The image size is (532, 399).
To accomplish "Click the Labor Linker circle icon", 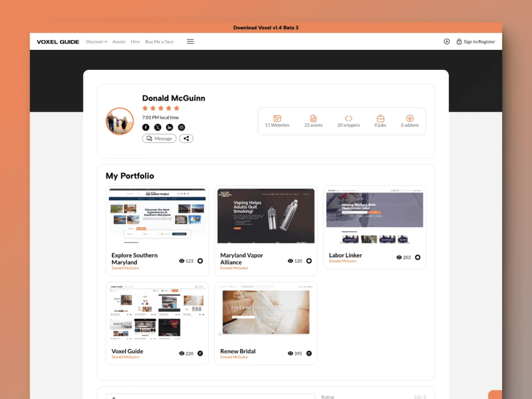I will point(417,257).
